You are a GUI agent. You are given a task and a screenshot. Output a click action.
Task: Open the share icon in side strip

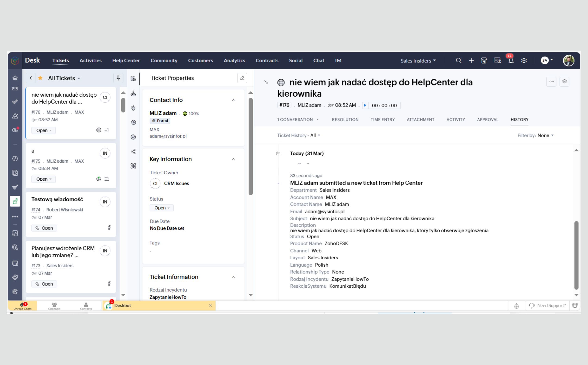point(133,152)
